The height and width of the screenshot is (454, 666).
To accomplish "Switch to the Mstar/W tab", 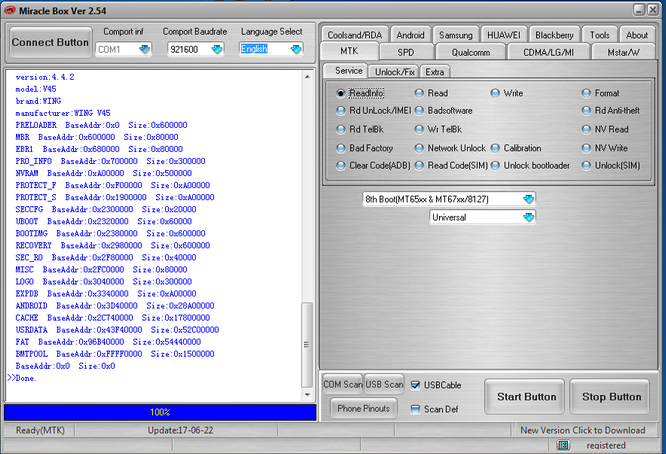I will tap(623, 52).
